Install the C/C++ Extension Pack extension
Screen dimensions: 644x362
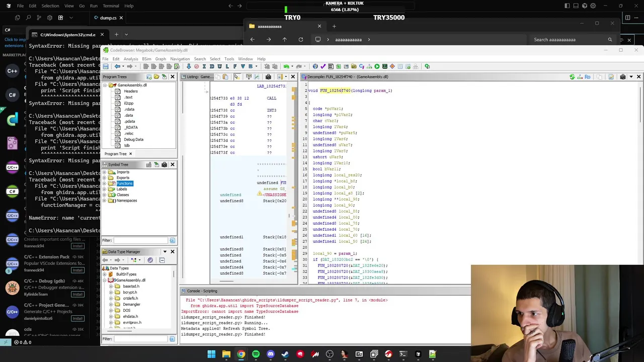click(x=78, y=270)
